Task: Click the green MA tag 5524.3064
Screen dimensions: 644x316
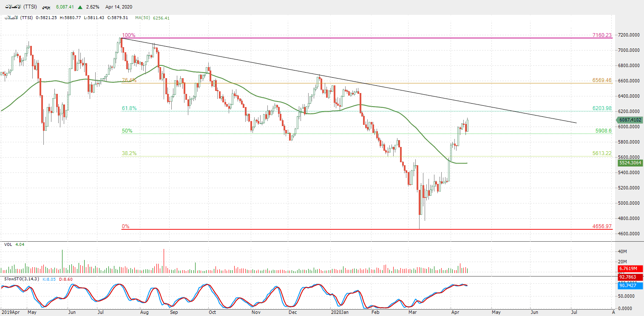Action: [x=630, y=163]
